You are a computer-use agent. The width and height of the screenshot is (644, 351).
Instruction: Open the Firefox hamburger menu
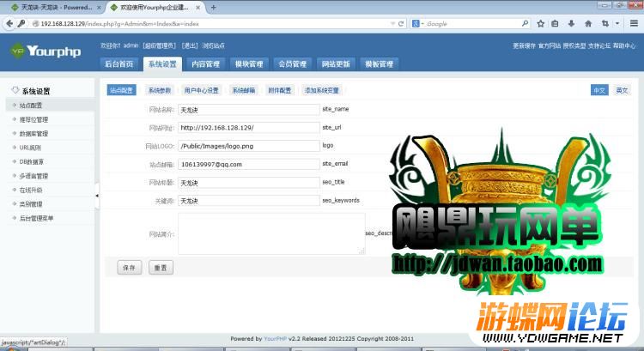pos(634,24)
